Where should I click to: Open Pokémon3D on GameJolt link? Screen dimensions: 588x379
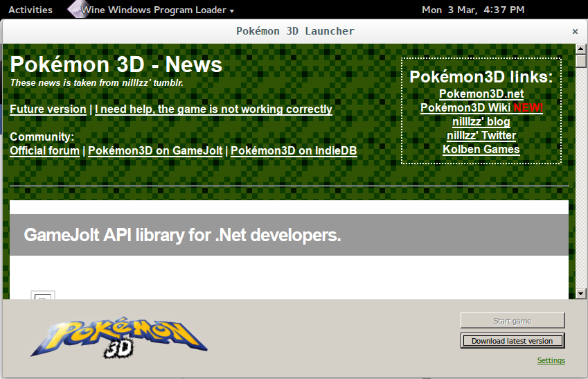[x=155, y=151]
